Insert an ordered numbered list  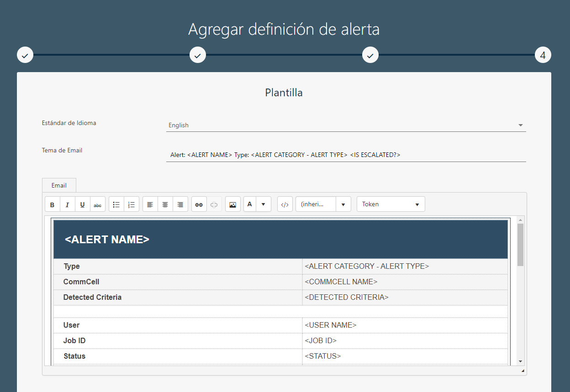(132, 204)
